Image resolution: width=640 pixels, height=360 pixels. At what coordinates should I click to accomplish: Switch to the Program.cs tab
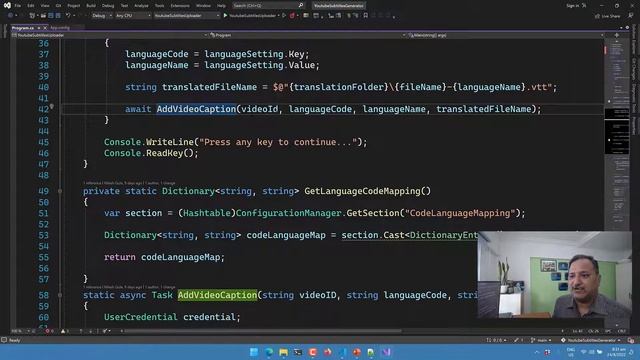[x=23, y=28]
